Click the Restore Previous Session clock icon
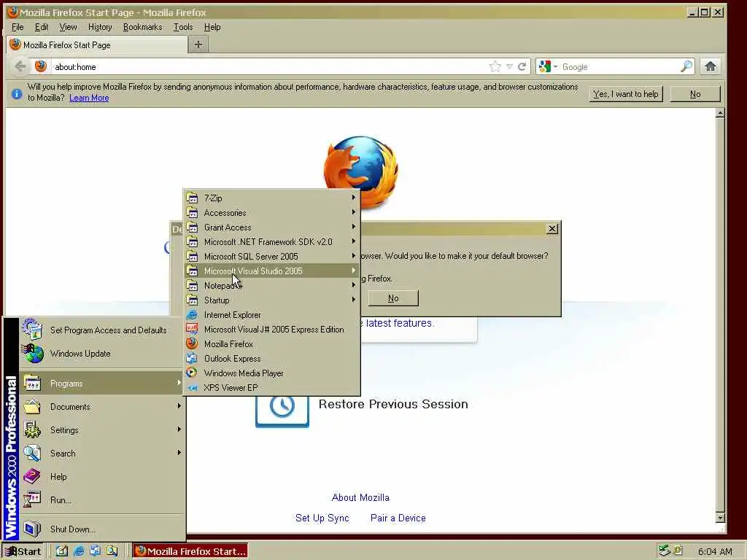 point(282,408)
